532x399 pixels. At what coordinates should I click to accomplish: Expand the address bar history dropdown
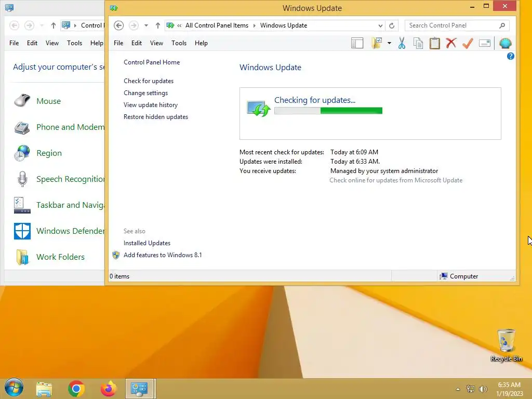380,25
